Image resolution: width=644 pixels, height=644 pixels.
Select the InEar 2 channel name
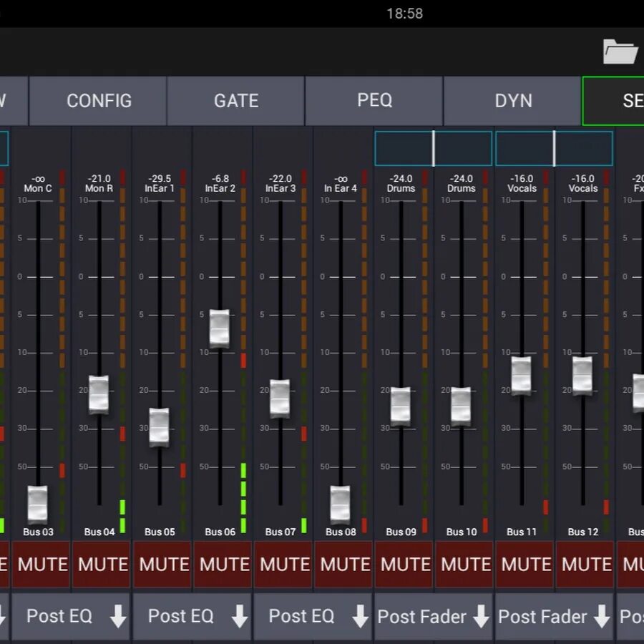(x=220, y=188)
